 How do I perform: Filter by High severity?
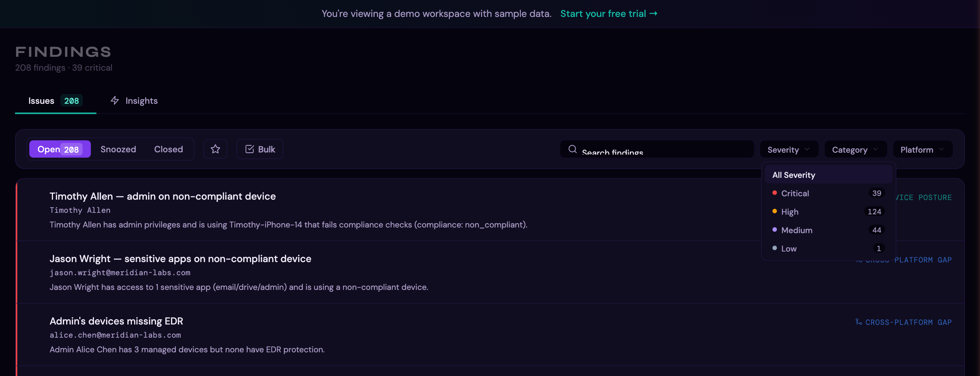click(828, 212)
